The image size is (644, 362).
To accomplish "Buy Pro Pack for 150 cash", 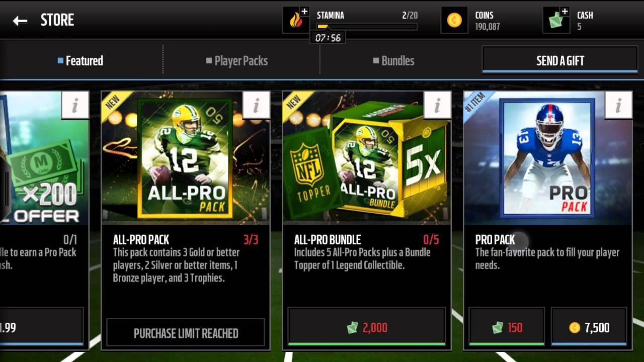I will (507, 327).
